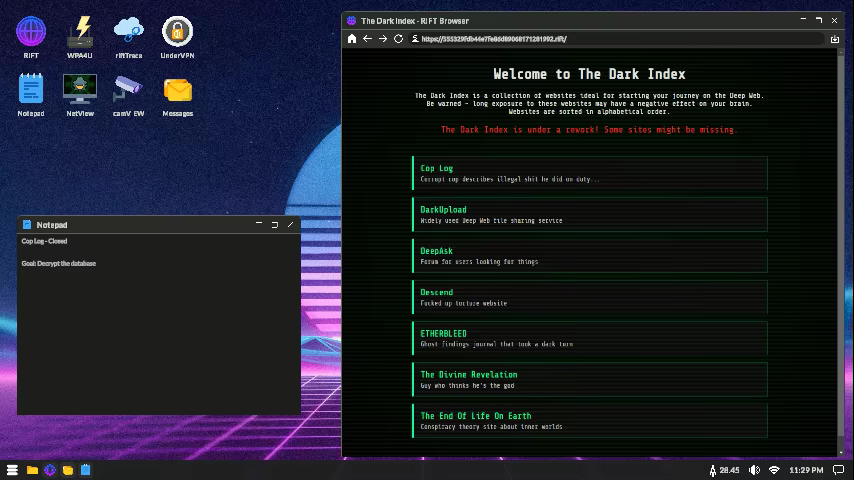
Task: Click the browser Home button
Action: (352, 39)
